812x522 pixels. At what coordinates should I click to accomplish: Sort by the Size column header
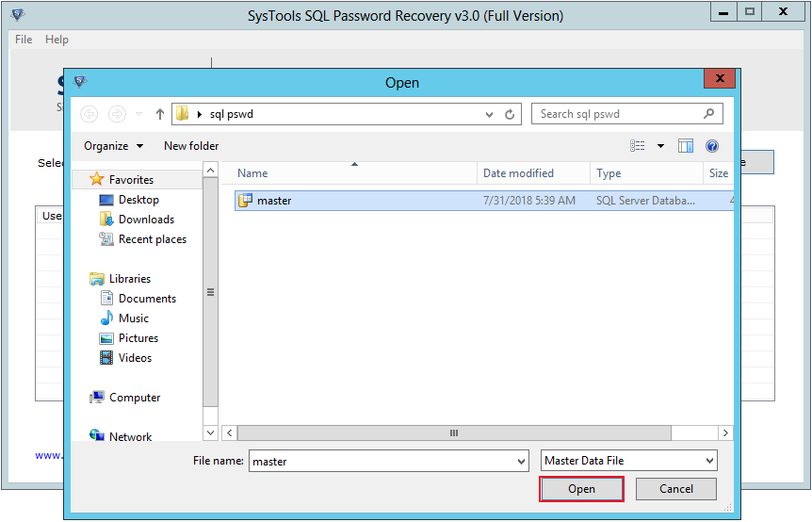click(x=718, y=173)
